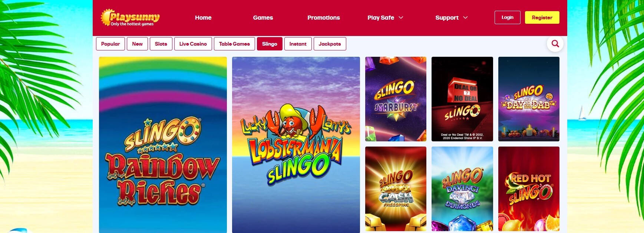This screenshot has width=644, height=233.
Task: Open the Live Casino category
Action: pyautogui.click(x=193, y=44)
